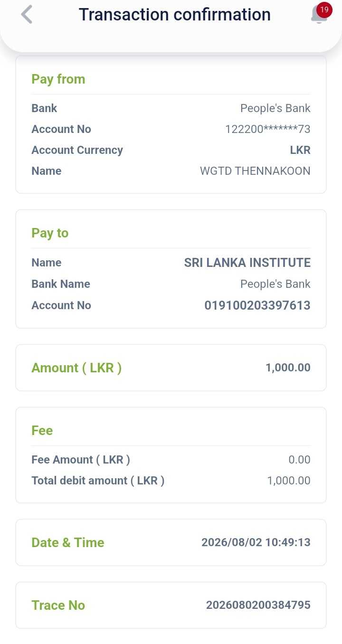342x644 pixels.
Task: Select the date and time 2026/08/02 10:49:13
Action: click(x=256, y=542)
